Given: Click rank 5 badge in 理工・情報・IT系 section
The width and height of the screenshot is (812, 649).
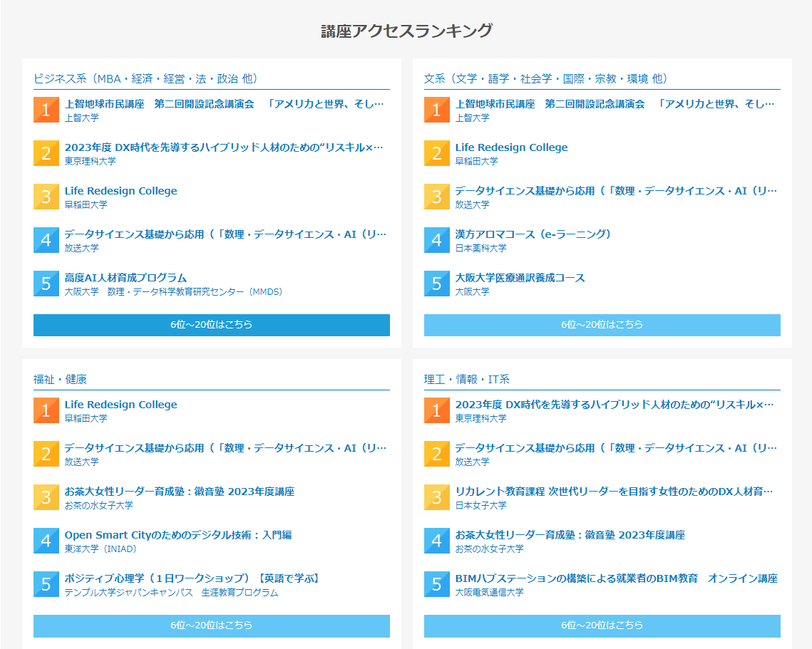Looking at the screenshot, I should pos(436,584).
